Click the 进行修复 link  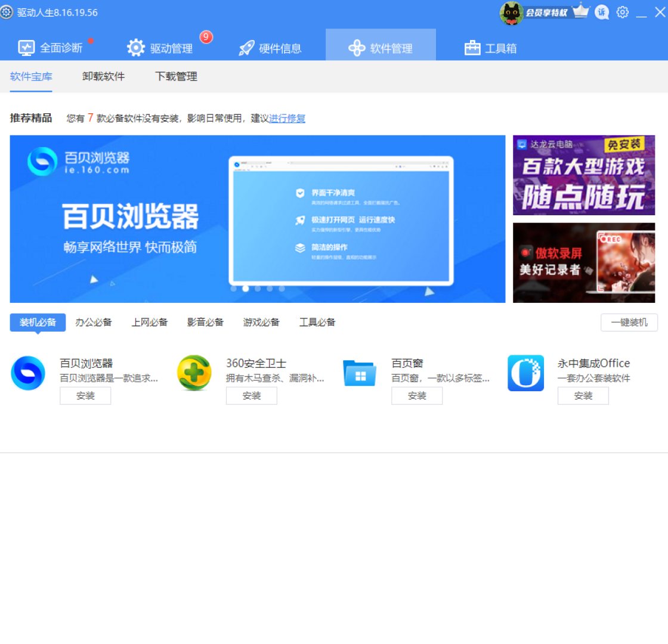(287, 118)
